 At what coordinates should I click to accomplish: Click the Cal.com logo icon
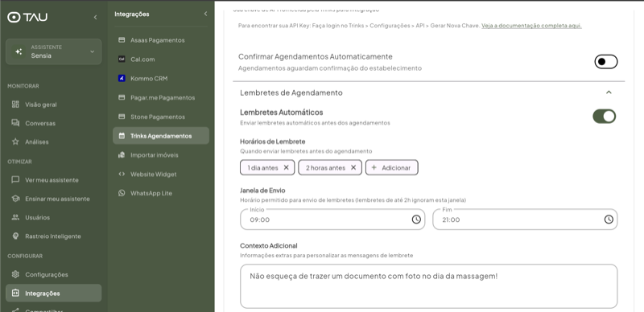click(x=122, y=60)
